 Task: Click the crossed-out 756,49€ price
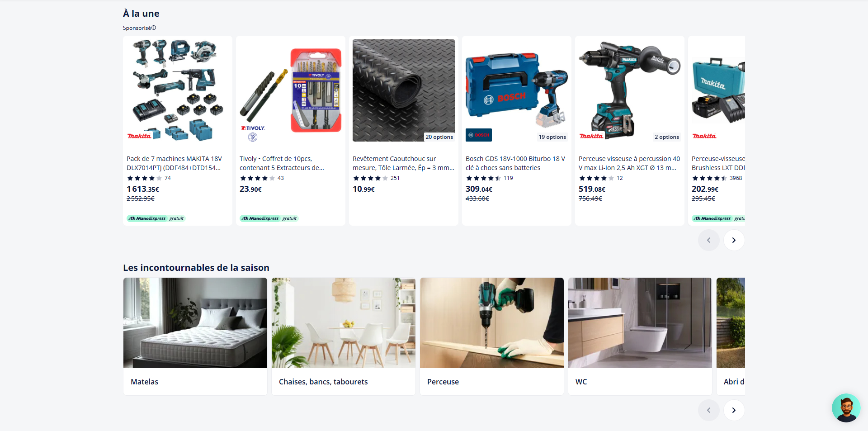point(590,199)
